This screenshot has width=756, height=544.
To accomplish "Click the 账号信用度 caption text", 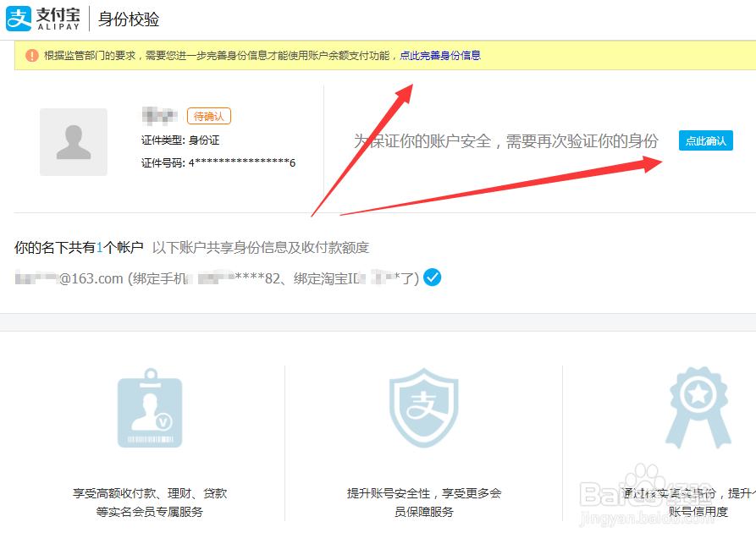I will 698,512.
